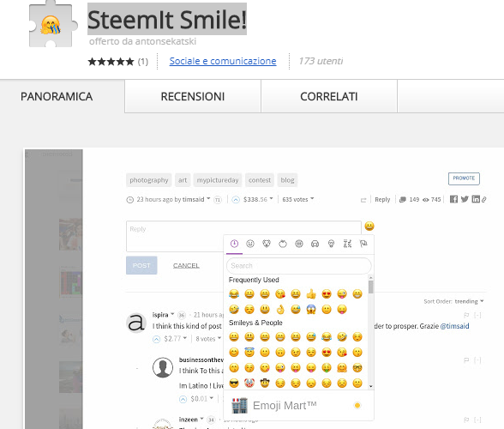Share the post on Twitter

(x=465, y=199)
